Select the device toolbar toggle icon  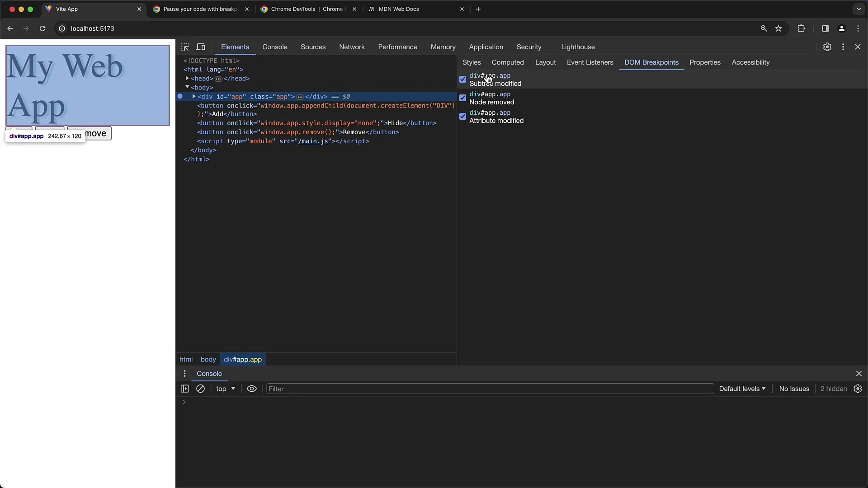pos(201,47)
